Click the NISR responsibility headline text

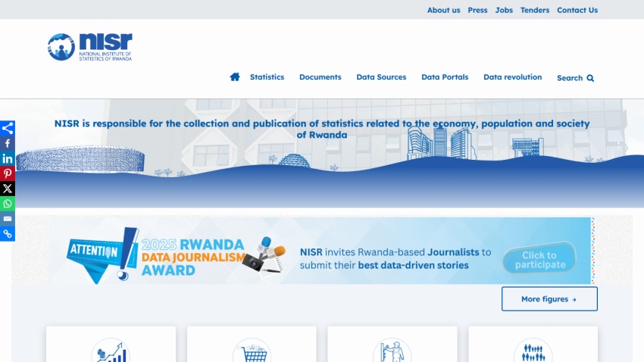tap(322, 129)
